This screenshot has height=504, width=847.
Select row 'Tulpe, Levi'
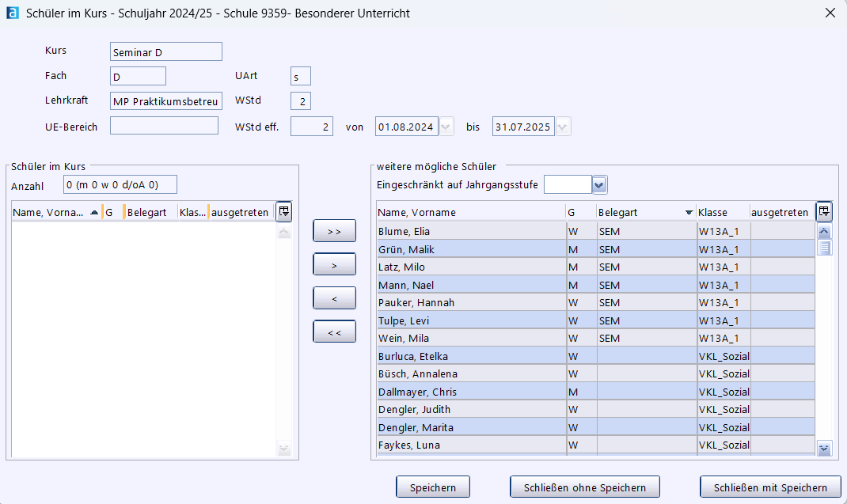[595, 320]
